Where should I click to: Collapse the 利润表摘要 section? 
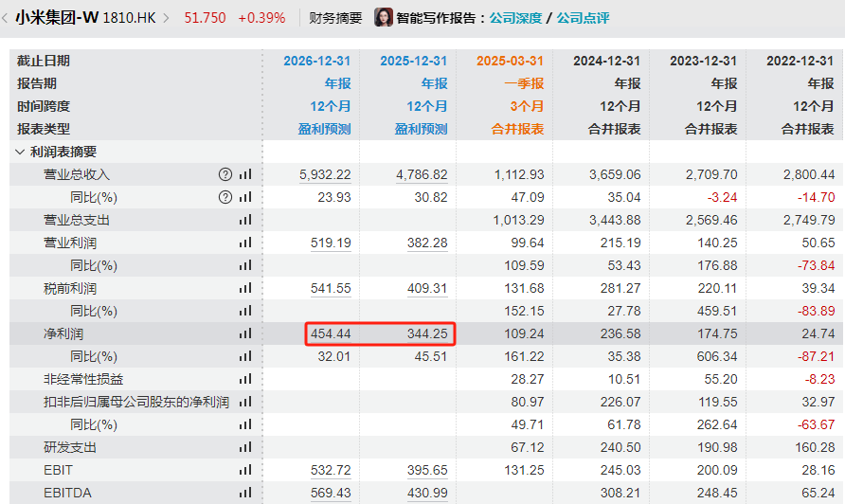20,152
